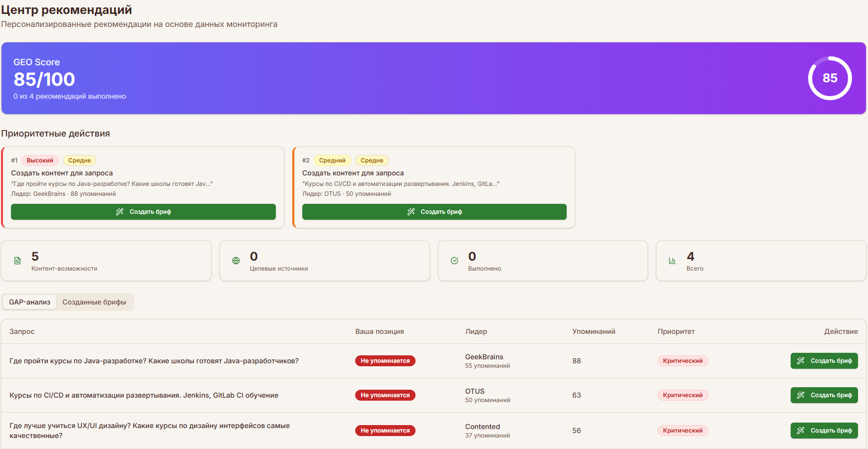Click the magic wand icon in recommendation #1
The height and width of the screenshot is (449, 868).
[x=120, y=212]
